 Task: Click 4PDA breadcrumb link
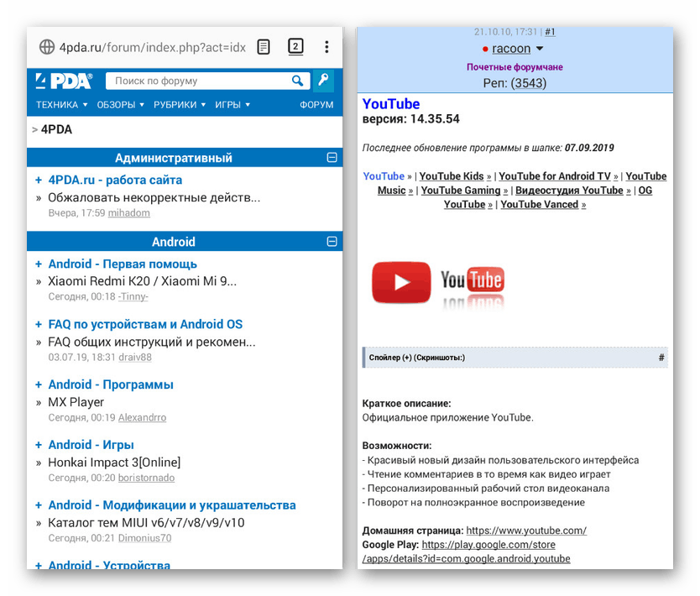click(56, 129)
